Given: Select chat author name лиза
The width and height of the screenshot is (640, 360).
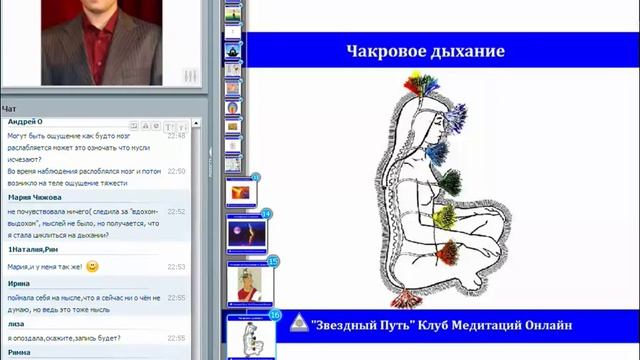Looking at the screenshot, I should [16, 324].
